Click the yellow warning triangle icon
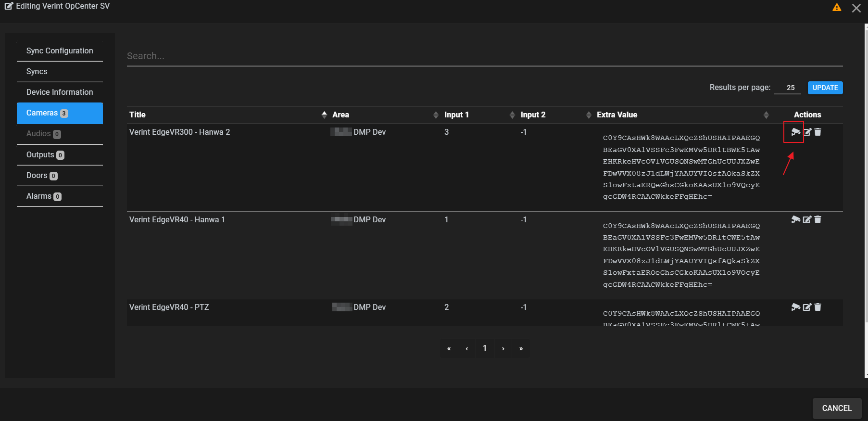The width and height of the screenshot is (868, 421). (x=837, y=7)
